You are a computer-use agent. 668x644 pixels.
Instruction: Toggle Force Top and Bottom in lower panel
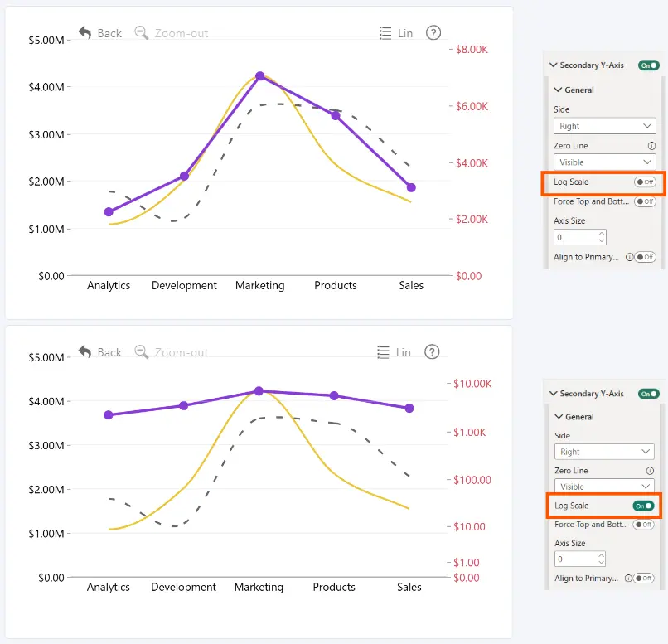pyautogui.click(x=643, y=525)
